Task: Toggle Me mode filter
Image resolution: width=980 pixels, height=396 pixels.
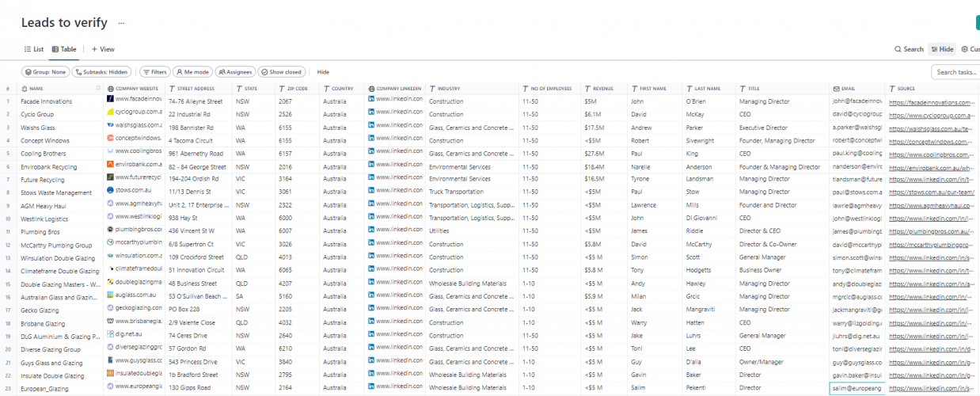Action: coord(193,72)
